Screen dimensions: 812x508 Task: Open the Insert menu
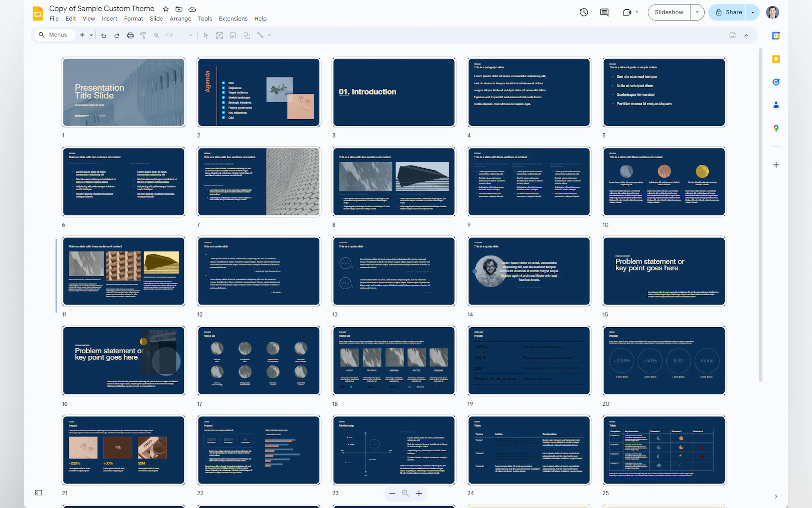[109, 19]
